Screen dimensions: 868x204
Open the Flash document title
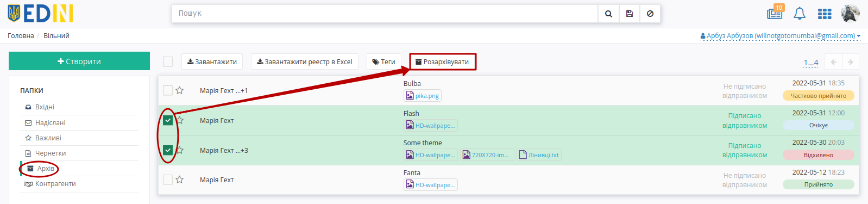pos(411,113)
